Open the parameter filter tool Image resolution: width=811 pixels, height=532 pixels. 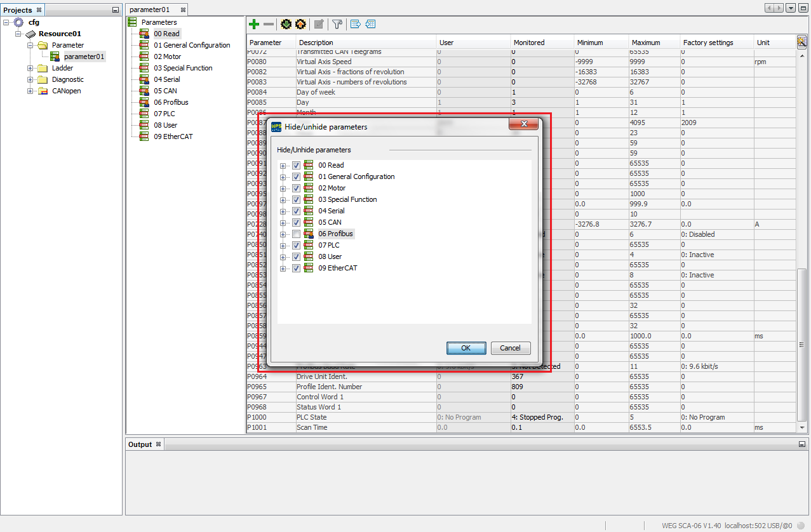pyautogui.click(x=337, y=24)
